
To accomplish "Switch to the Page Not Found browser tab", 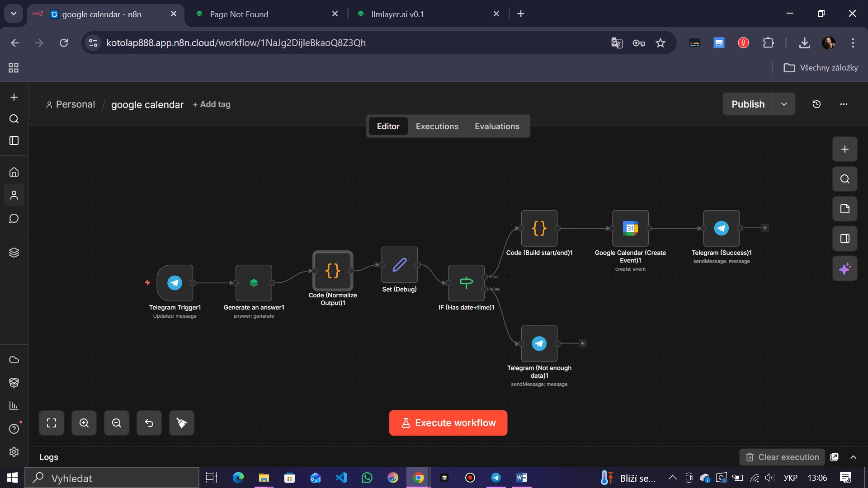I will click(266, 14).
